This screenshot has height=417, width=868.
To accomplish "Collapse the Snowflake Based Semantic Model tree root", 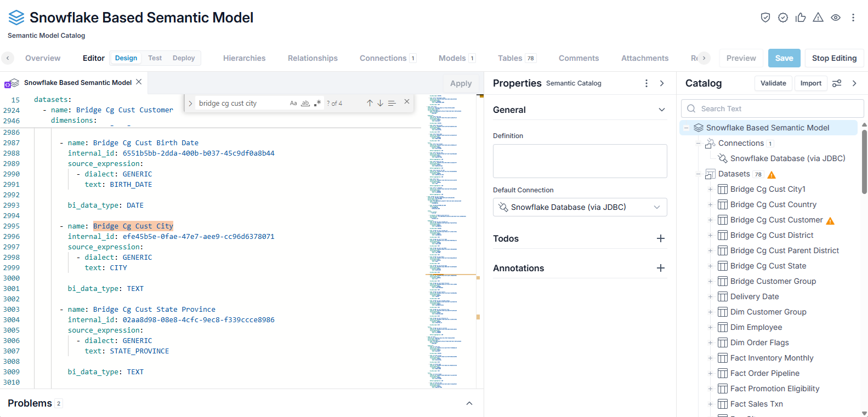I will pos(686,128).
